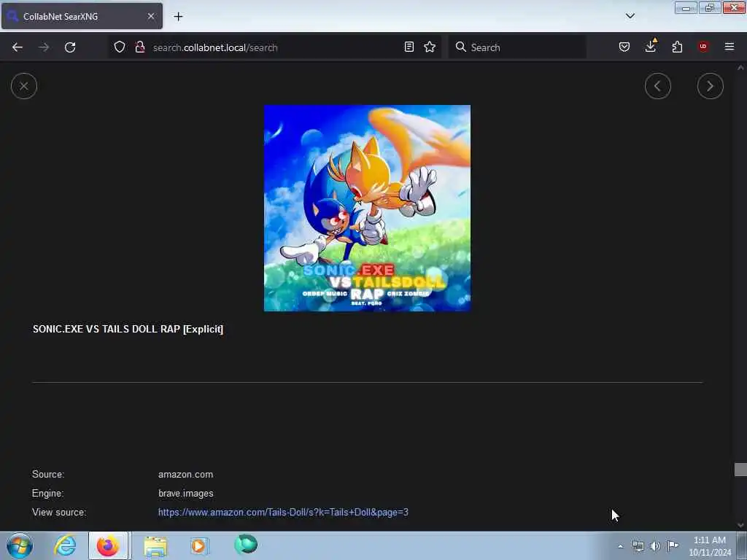
Task: Click the Firefox taskbar icon
Action: coord(108,545)
